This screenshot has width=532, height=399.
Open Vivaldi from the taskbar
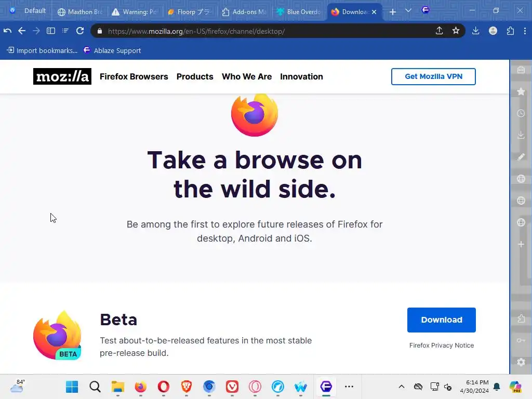pyautogui.click(x=232, y=387)
